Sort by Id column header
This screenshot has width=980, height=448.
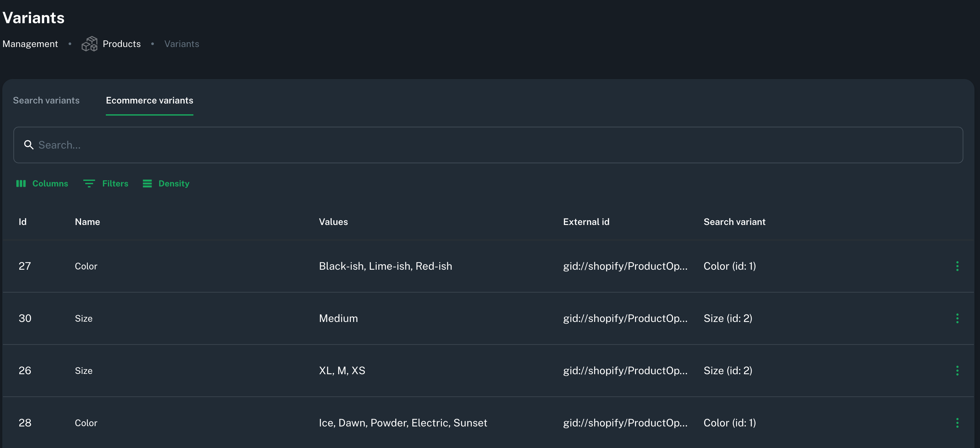(x=23, y=222)
